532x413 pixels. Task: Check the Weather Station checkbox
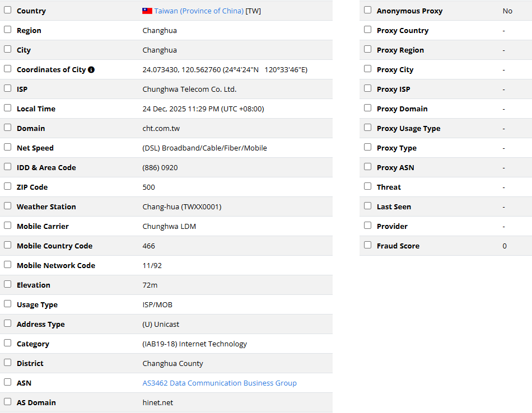tap(7, 206)
